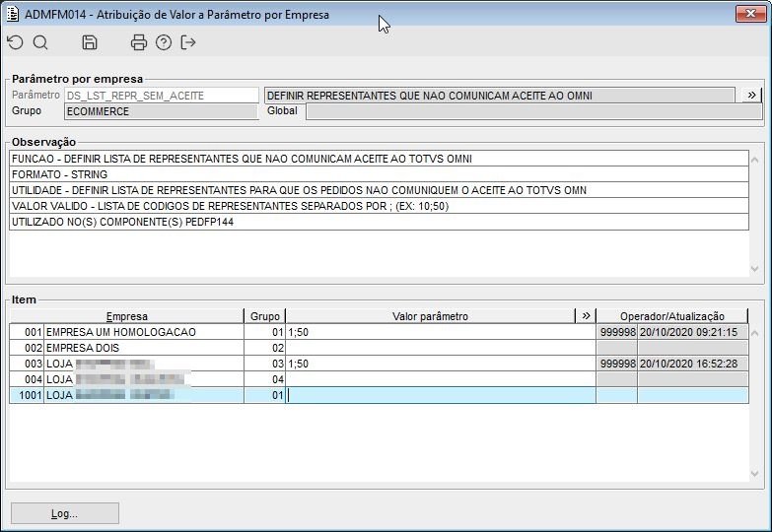Click Item grid scrollbar down arrow
The height and width of the screenshot is (532, 772).
click(x=755, y=474)
